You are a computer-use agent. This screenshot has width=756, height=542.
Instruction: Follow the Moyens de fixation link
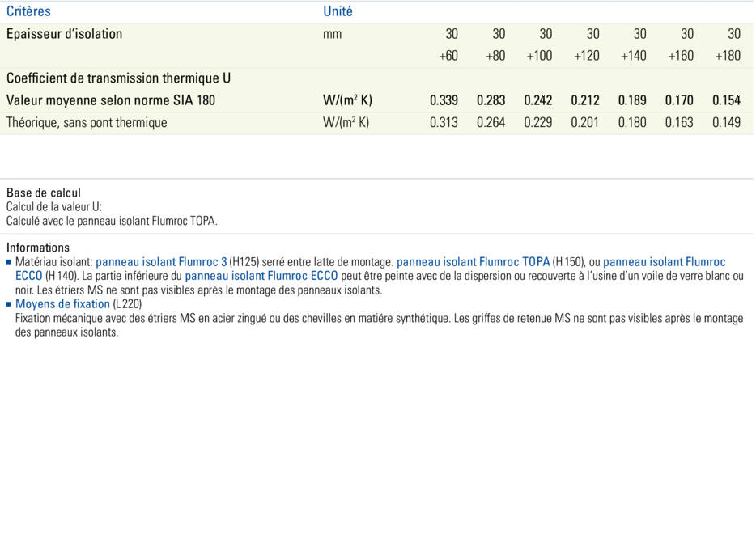[x=62, y=304]
